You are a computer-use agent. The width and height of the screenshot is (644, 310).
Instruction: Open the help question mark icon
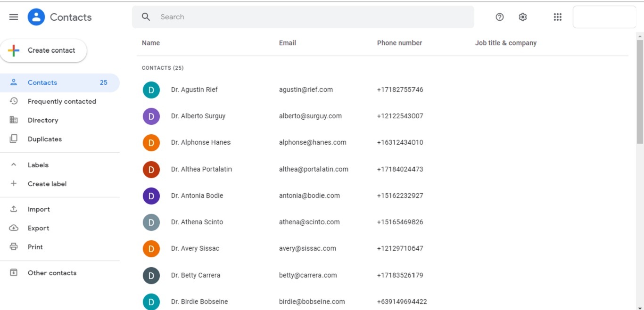click(500, 17)
